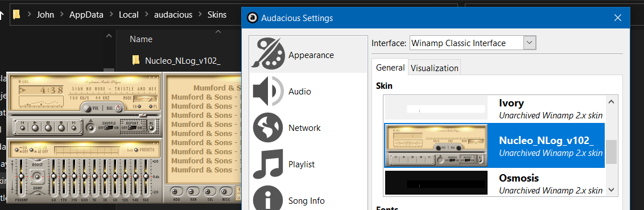The width and height of the screenshot is (644, 210).
Task: Toggle the EQ window button
Action: click(139, 106)
